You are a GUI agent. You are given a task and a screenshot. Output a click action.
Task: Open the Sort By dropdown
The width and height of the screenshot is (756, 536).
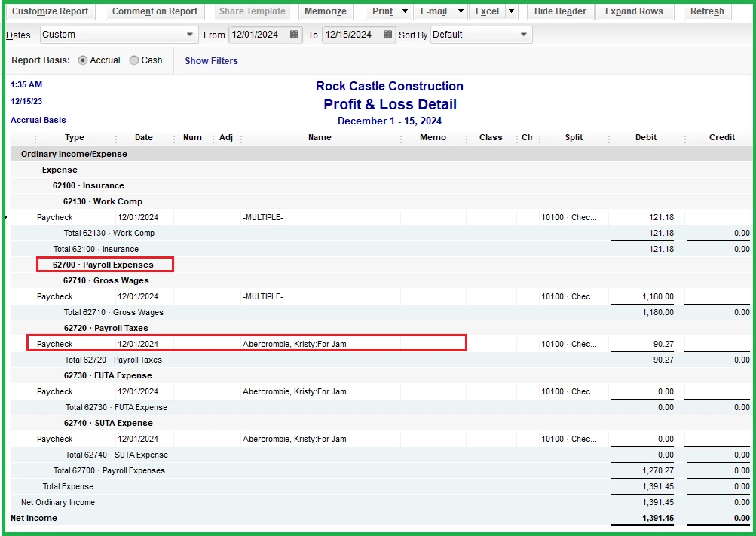coord(481,35)
